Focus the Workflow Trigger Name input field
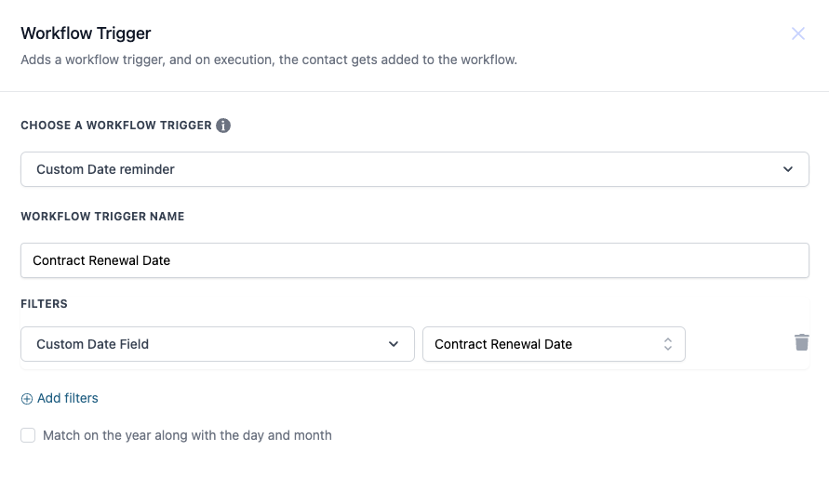The width and height of the screenshot is (829, 504). [414, 260]
